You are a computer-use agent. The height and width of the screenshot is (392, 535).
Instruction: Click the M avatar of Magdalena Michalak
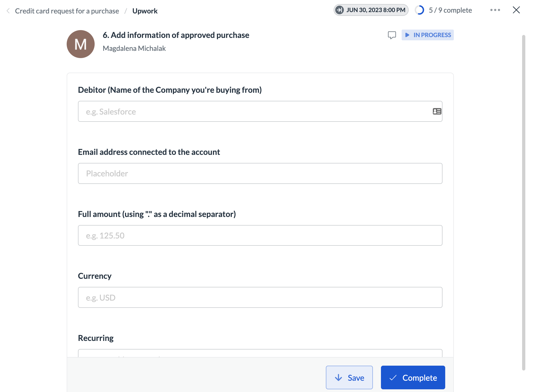pyautogui.click(x=81, y=44)
